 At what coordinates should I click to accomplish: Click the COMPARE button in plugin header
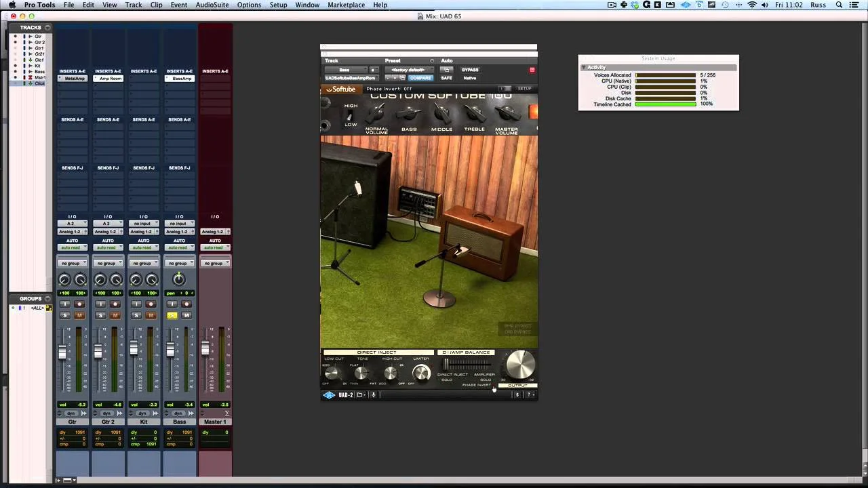[x=420, y=78]
